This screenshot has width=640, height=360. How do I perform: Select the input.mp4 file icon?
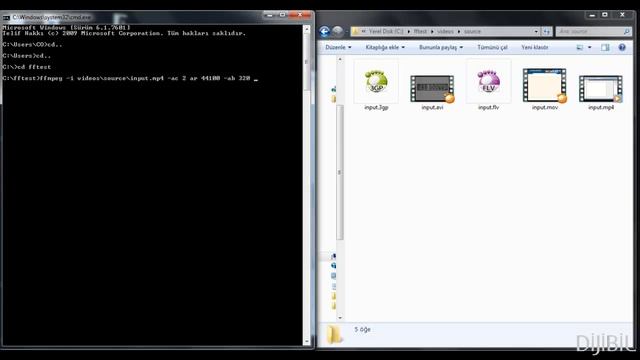[601, 89]
